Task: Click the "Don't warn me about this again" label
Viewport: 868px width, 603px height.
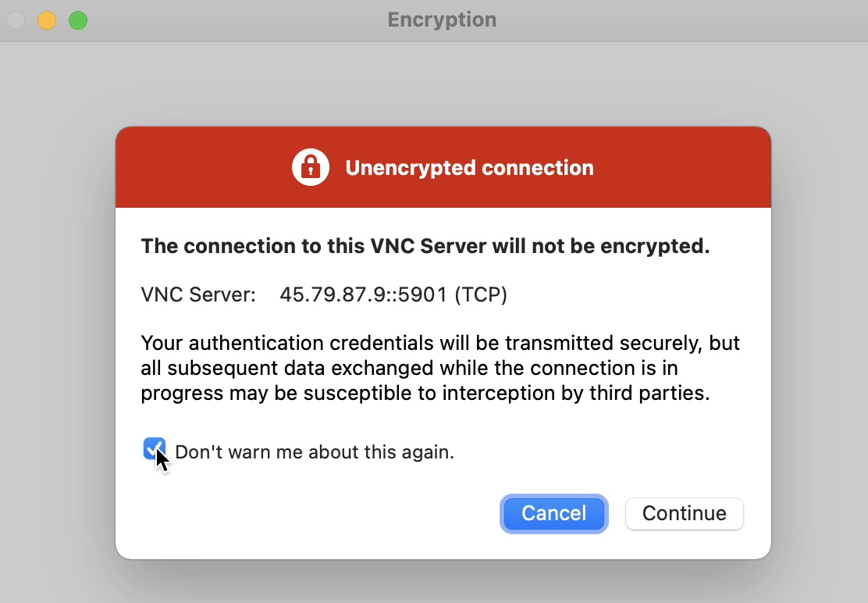Action: pos(315,451)
